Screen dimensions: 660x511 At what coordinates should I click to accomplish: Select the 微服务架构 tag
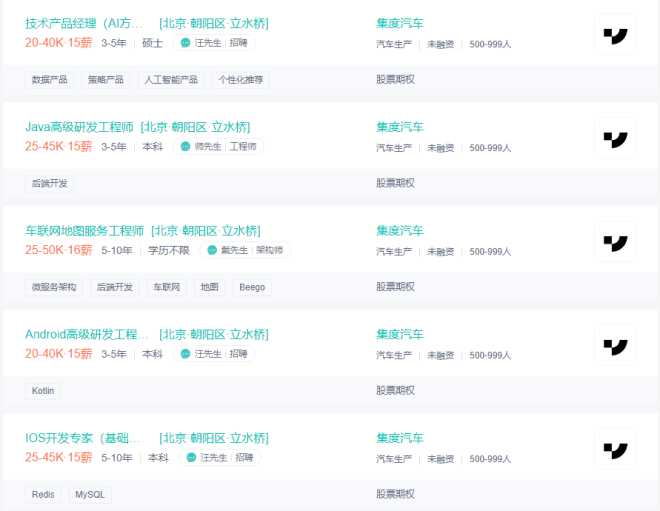(x=54, y=287)
